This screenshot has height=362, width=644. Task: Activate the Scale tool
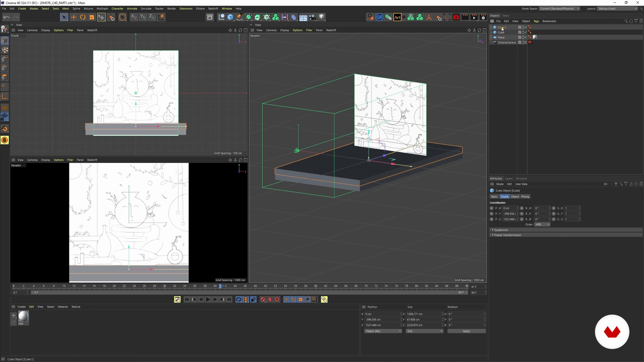[x=92, y=17]
